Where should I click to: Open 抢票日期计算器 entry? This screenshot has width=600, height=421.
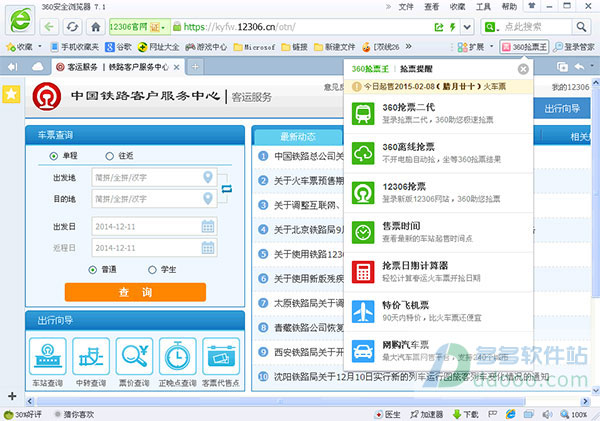(439, 272)
